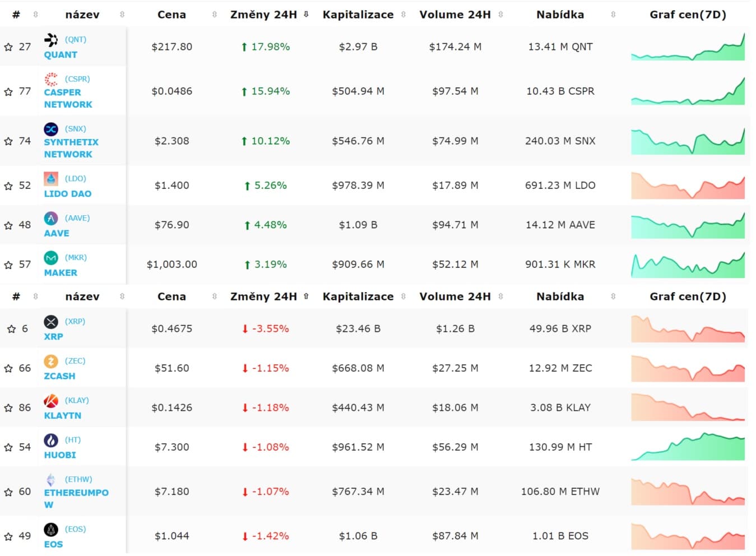Click the Aave coin logo
Image resolution: width=756 pixels, height=556 pixels.
pos(51,218)
